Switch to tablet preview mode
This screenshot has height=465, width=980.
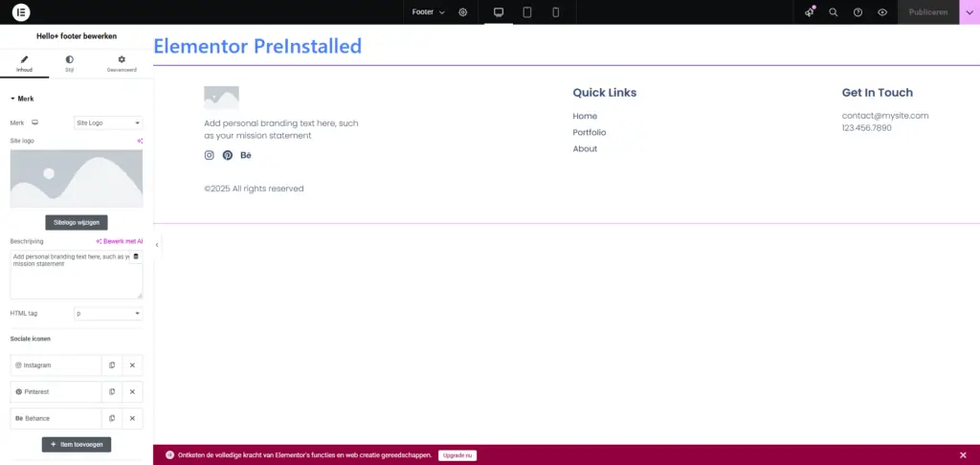click(x=527, y=11)
